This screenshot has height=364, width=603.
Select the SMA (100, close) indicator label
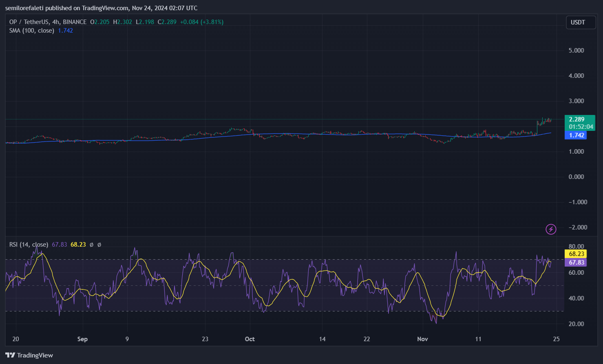pos(32,31)
